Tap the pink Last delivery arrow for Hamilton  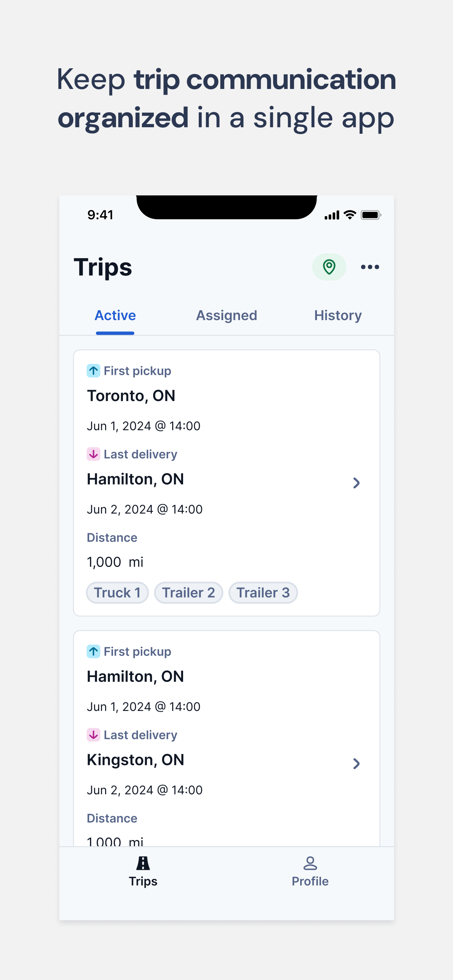coord(93,454)
